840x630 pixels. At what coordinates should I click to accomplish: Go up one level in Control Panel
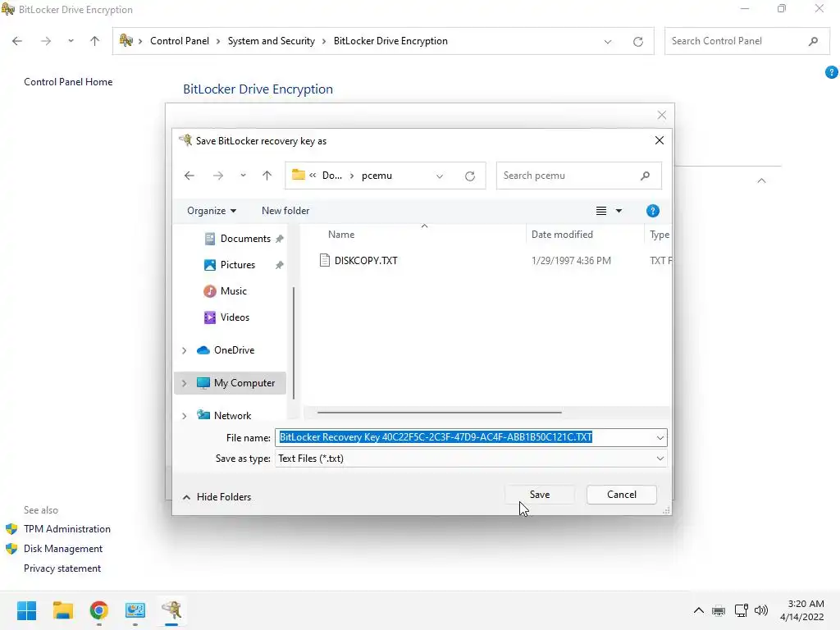tap(95, 41)
